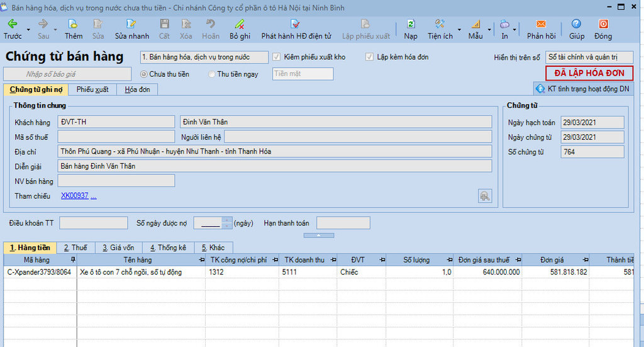Go to next voucher with Sau
Viewport: 644px width, 347px height.
click(43, 29)
